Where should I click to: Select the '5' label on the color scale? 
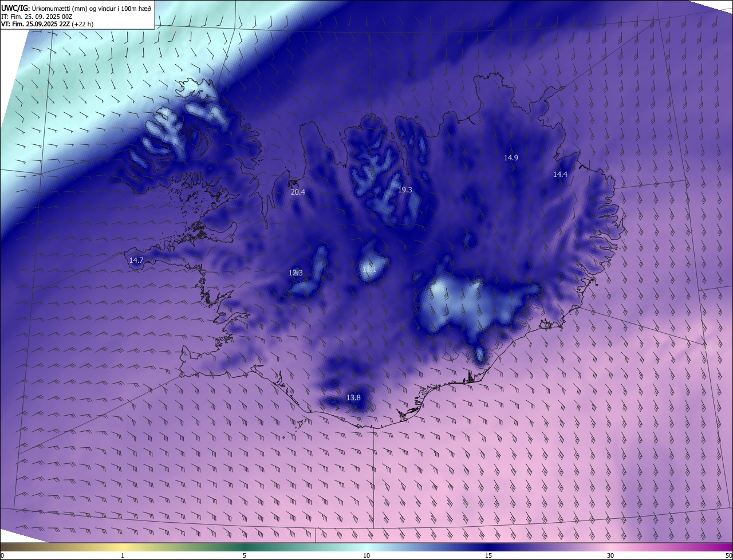pyautogui.click(x=245, y=556)
